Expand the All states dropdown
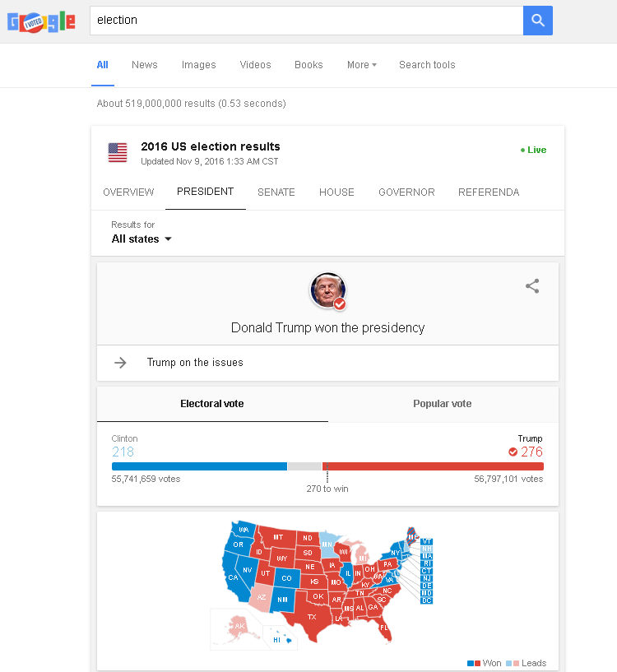The height and width of the screenshot is (672, 617). point(142,239)
